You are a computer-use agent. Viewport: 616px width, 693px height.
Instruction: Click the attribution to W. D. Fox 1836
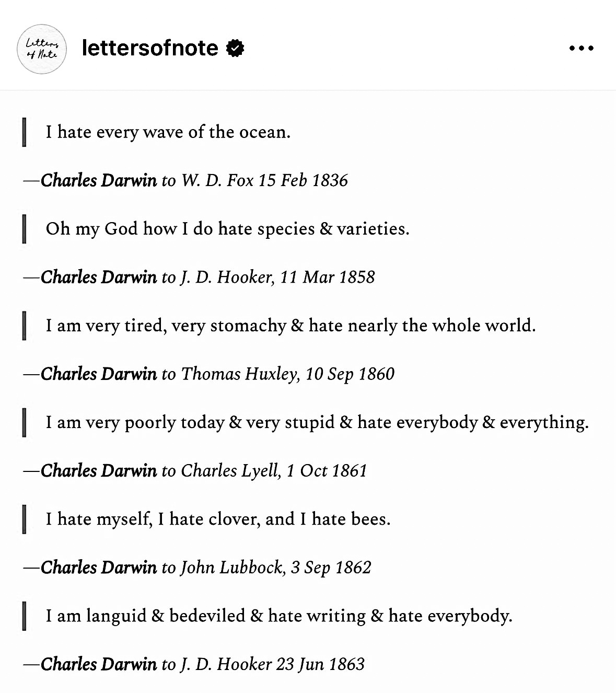tap(185, 180)
